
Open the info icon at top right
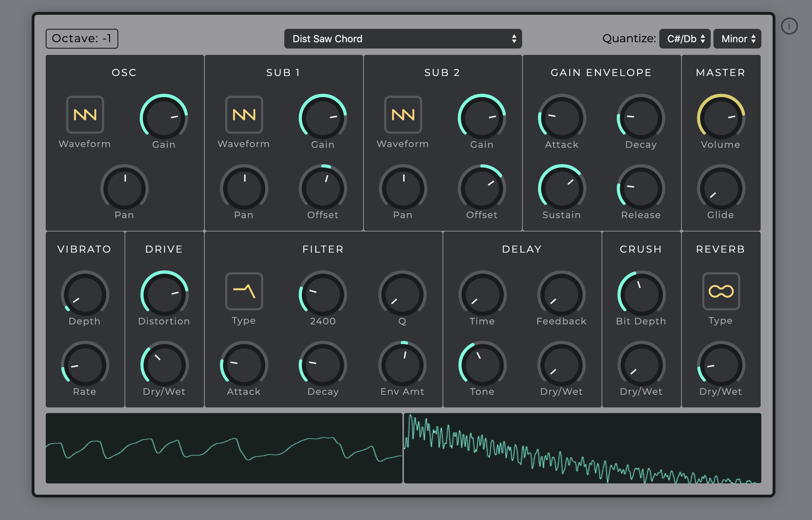pyautogui.click(x=789, y=26)
